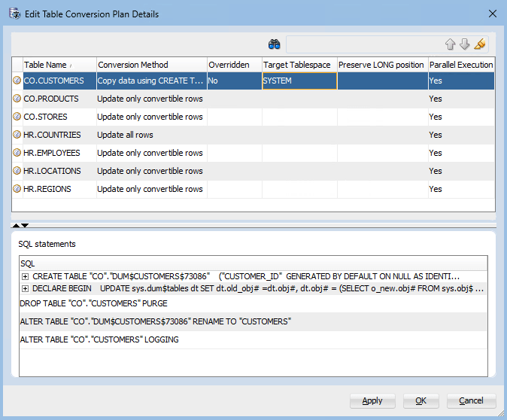Select the HR.COUNTRIES table row
Image resolution: width=507 pixels, height=420 pixels.
click(254, 135)
